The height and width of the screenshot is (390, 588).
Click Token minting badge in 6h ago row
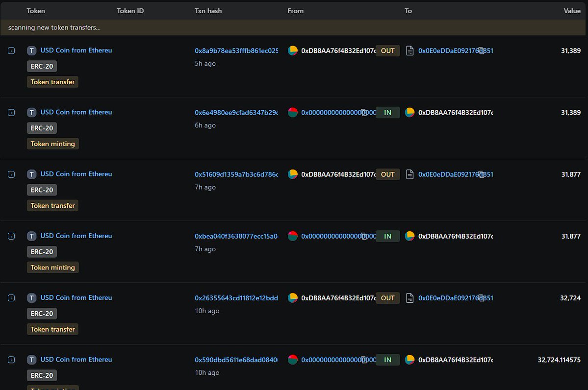tap(52, 144)
